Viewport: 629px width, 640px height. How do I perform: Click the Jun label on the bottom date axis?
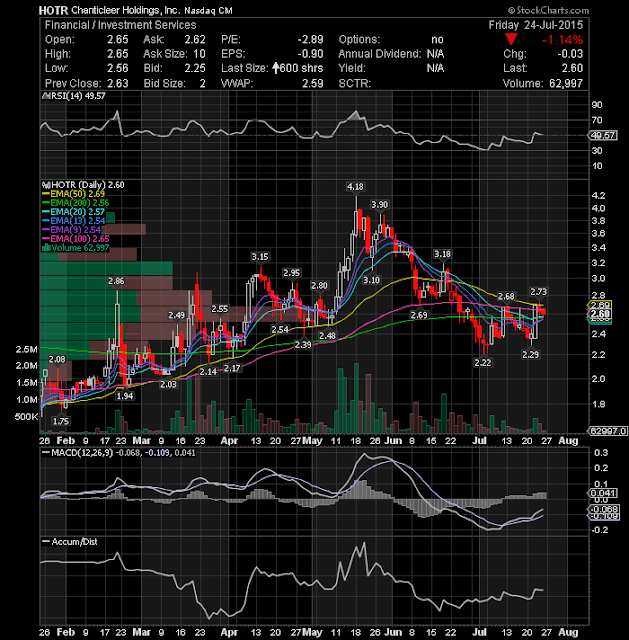coord(393,633)
